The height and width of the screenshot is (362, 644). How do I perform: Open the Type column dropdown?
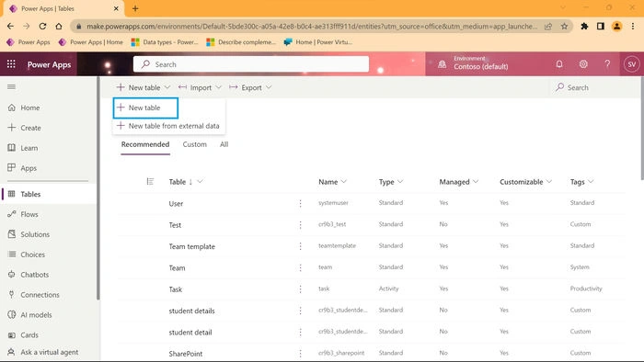click(400, 182)
